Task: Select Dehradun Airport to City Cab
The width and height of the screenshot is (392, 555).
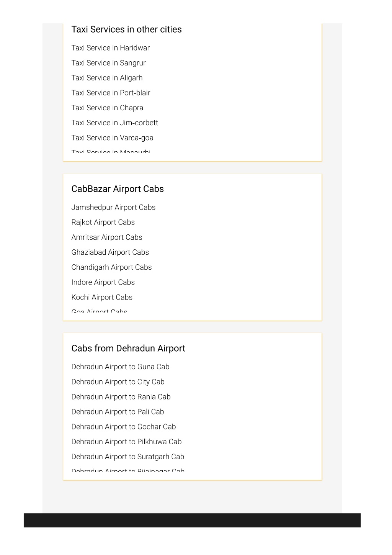Action: click(x=118, y=381)
